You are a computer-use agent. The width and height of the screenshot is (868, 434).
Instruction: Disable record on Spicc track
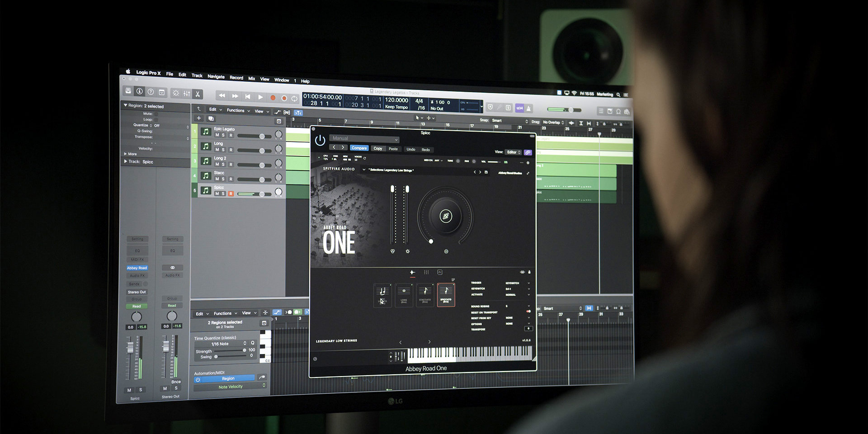231,193
